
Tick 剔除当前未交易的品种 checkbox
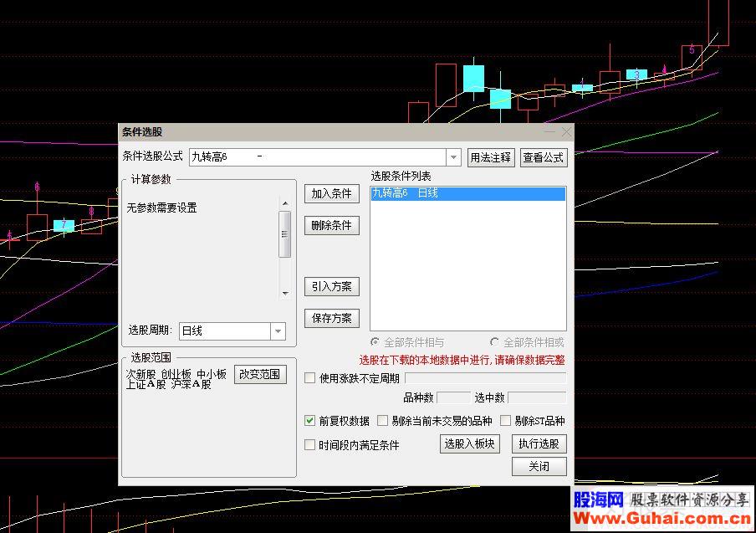coord(382,421)
